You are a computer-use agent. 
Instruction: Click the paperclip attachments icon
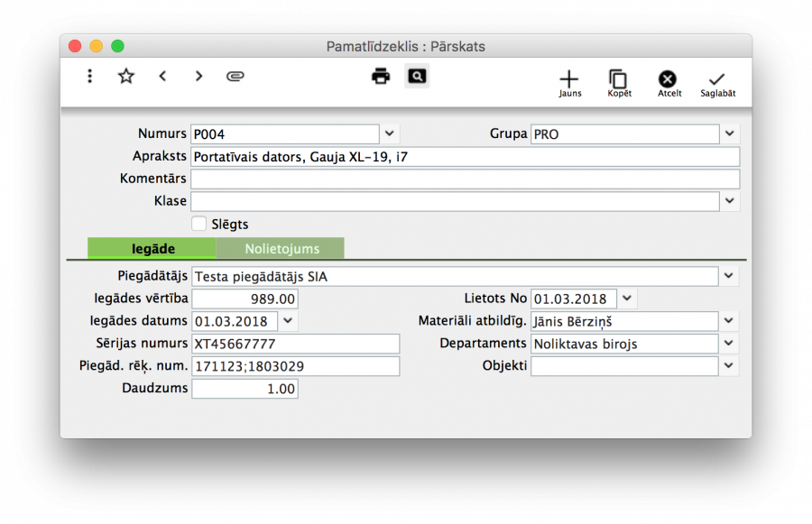[x=235, y=77]
